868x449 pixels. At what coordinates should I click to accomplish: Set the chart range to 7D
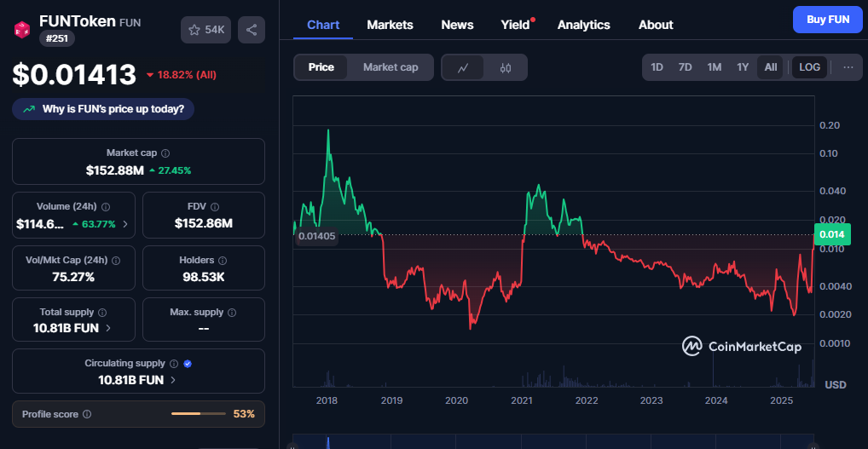click(686, 67)
